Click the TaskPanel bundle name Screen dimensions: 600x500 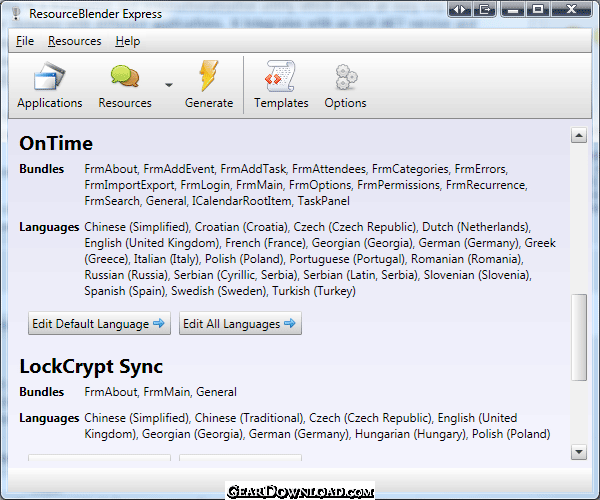[324, 201]
